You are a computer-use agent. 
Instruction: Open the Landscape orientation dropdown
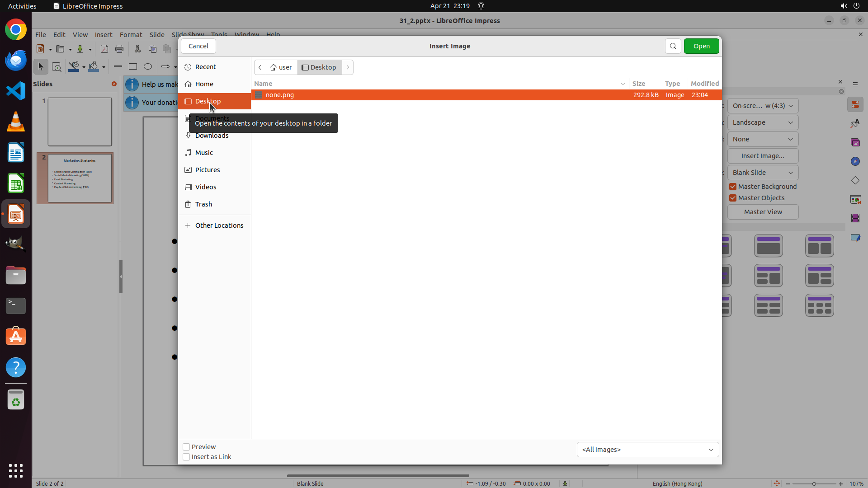click(763, 122)
